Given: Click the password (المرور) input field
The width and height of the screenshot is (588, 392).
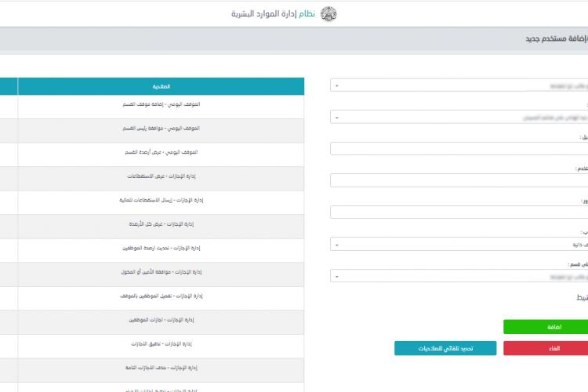Looking at the screenshot, I should point(459,212).
